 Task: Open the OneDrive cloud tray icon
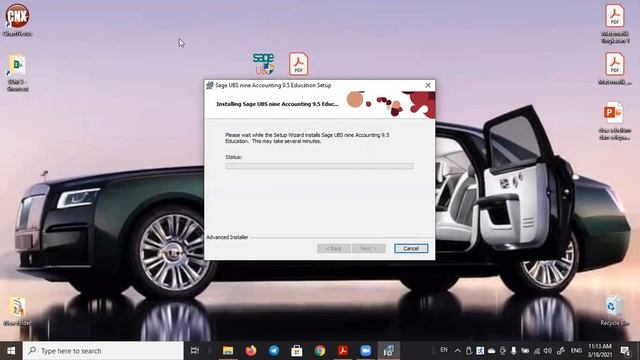tap(491, 351)
